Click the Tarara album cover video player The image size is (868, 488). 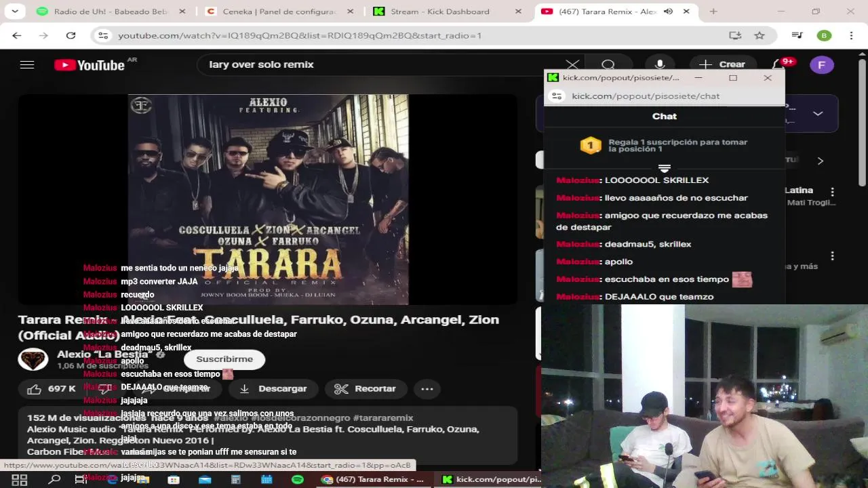click(x=268, y=199)
